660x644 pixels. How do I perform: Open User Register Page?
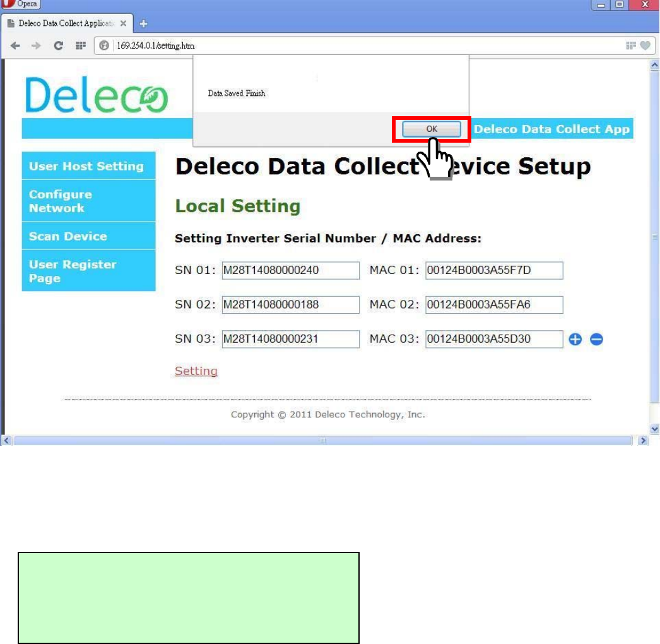point(88,271)
